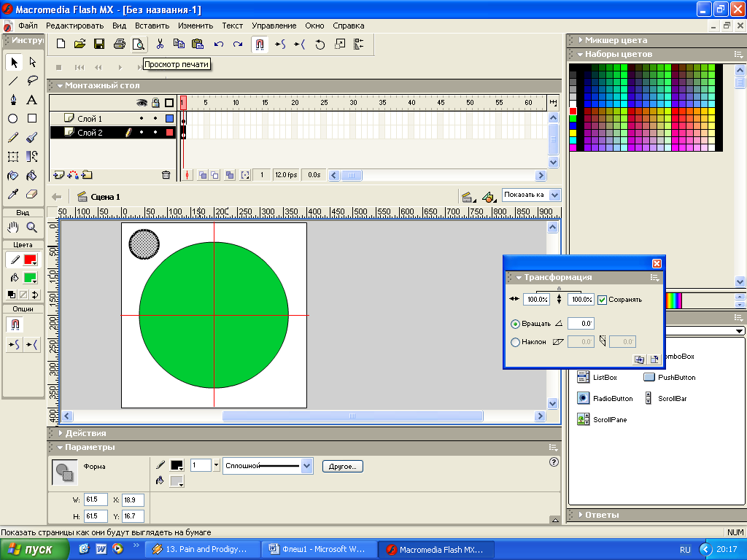This screenshot has width=747, height=560.
Task: Select the Text tool
Action: click(32, 100)
